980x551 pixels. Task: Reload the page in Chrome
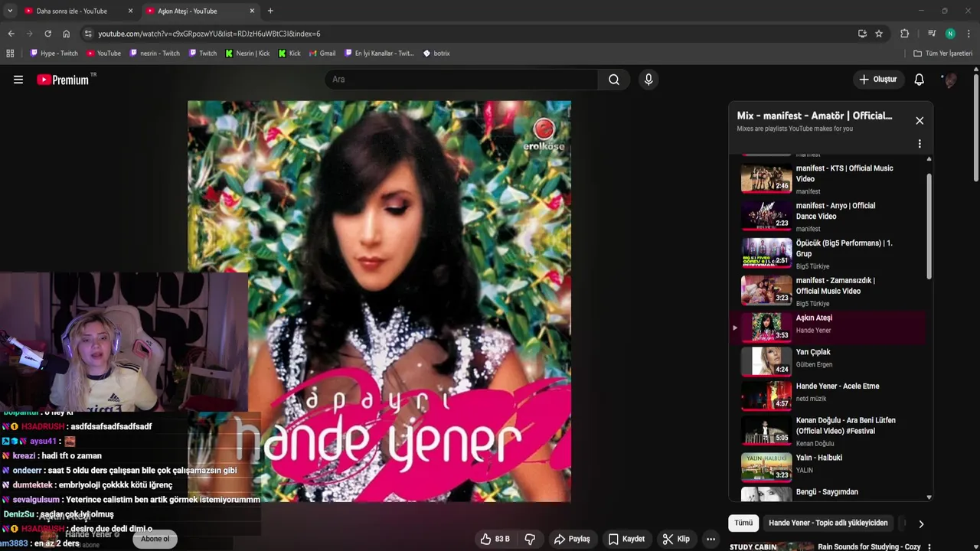tap(47, 34)
